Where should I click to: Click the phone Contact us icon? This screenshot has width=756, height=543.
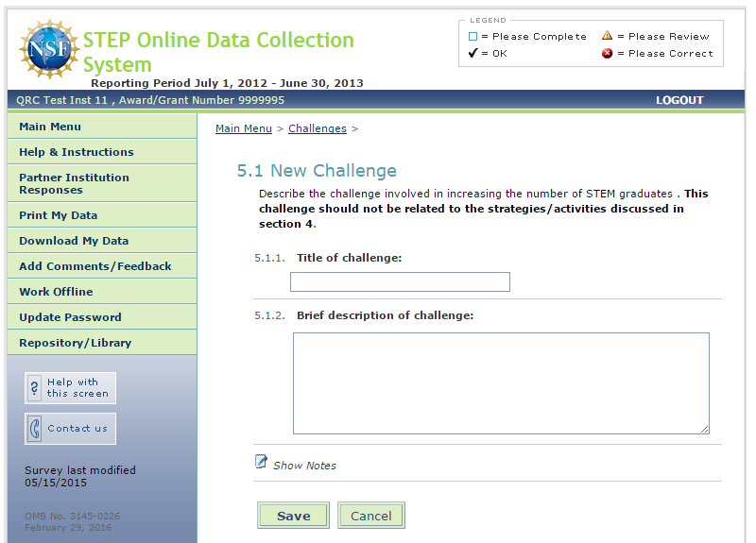click(35, 429)
